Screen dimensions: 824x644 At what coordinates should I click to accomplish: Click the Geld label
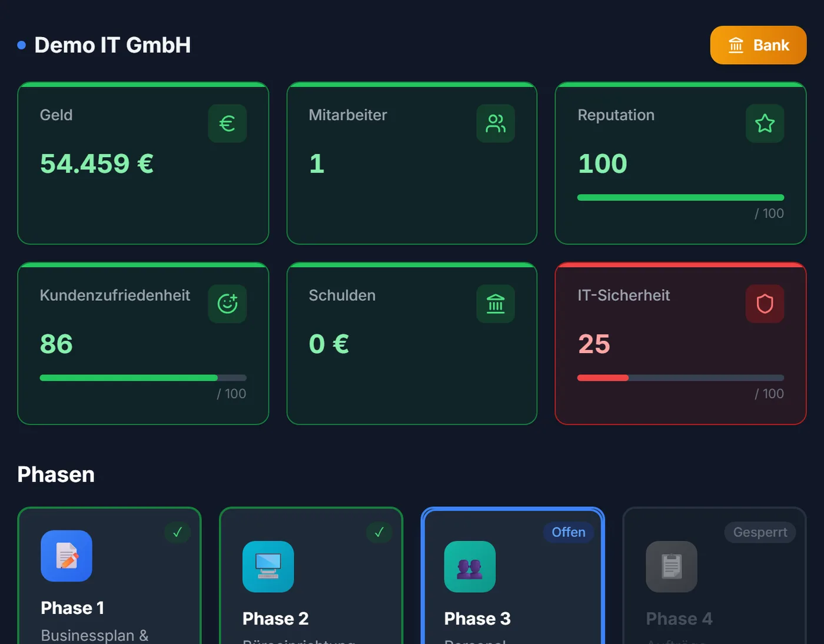[56, 115]
